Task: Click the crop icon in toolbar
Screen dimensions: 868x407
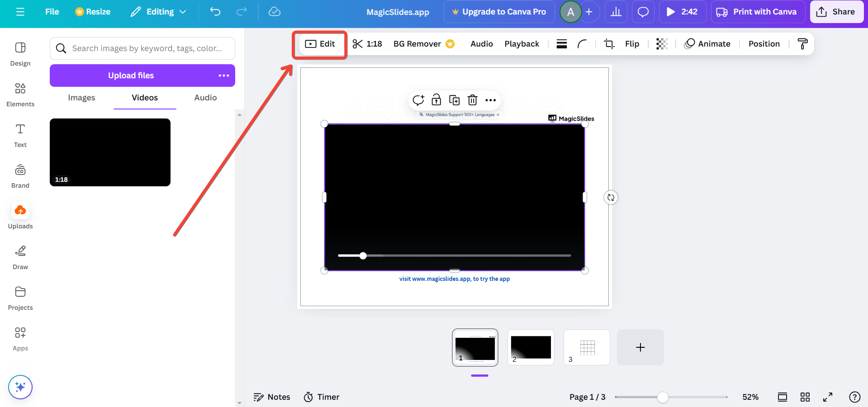Action: [x=609, y=44]
